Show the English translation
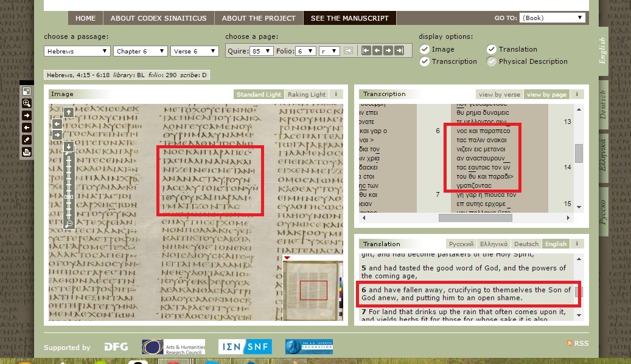This screenshot has height=364, width=631. pyautogui.click(x=556, y=244)
